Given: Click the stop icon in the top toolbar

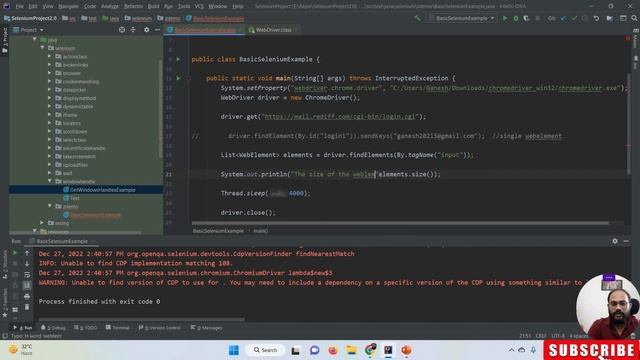Looking at the screenshot, I should click(x=538, y=18).
